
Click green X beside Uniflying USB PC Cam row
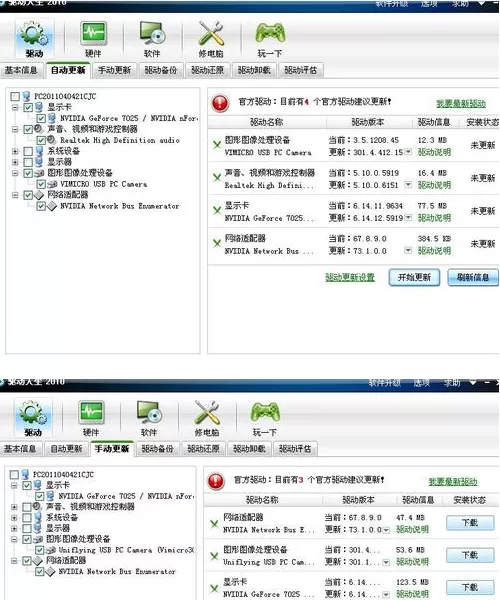pos(214,556)
